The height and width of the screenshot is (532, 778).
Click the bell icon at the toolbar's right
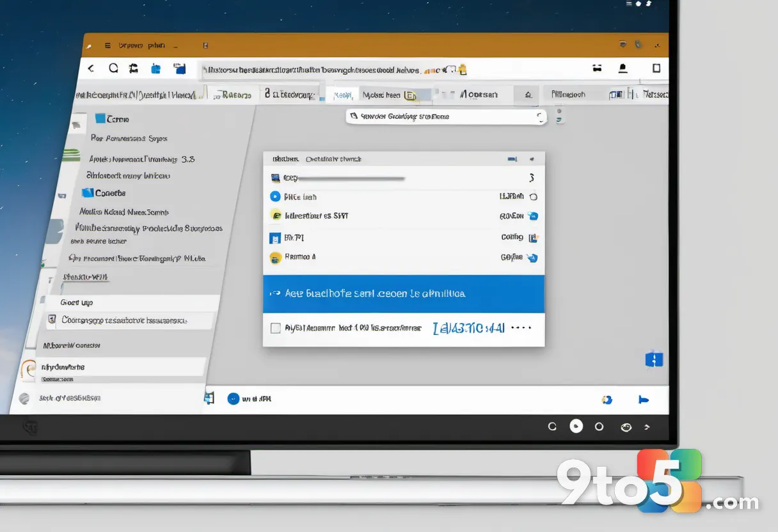click(x=623, y=68)
